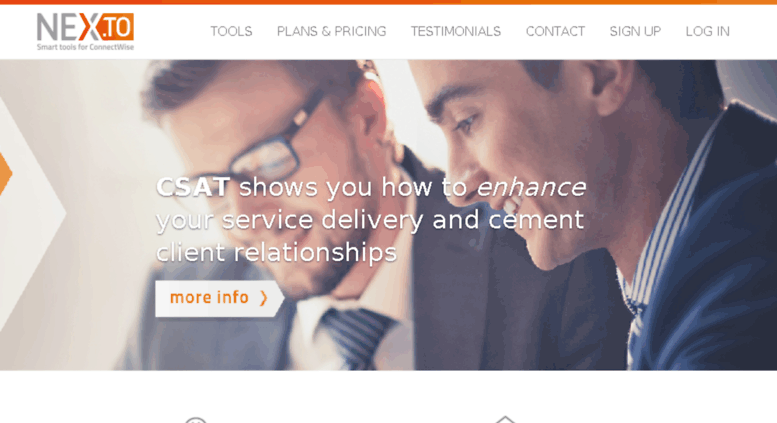Click 'Smart tools for ConnectWise' tagline
This screenshot has width=777, height=423.
85,47
